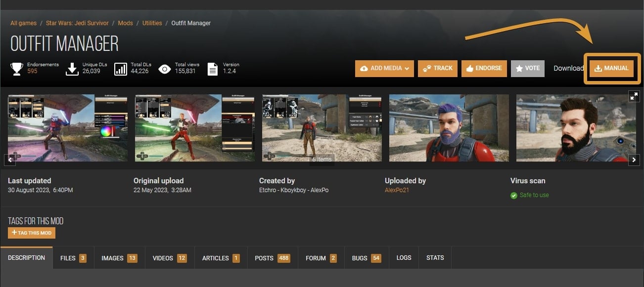The height and width of the screenshot is (287, 644).
Task: Click the Vote button
Action: 528,69
